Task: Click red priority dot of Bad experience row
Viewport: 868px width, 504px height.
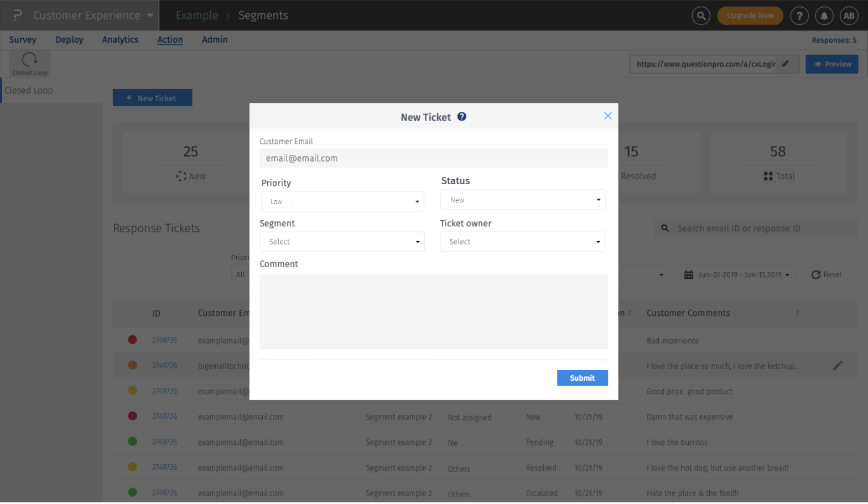Action: [x=132, y=340]
